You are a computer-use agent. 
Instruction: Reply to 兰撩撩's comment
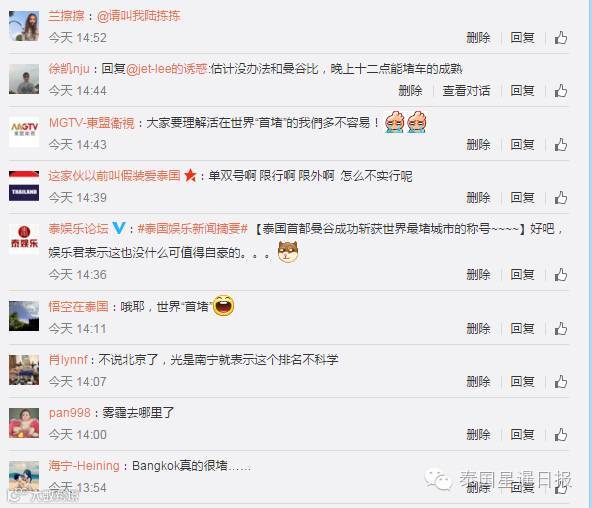tap(522, 38)
